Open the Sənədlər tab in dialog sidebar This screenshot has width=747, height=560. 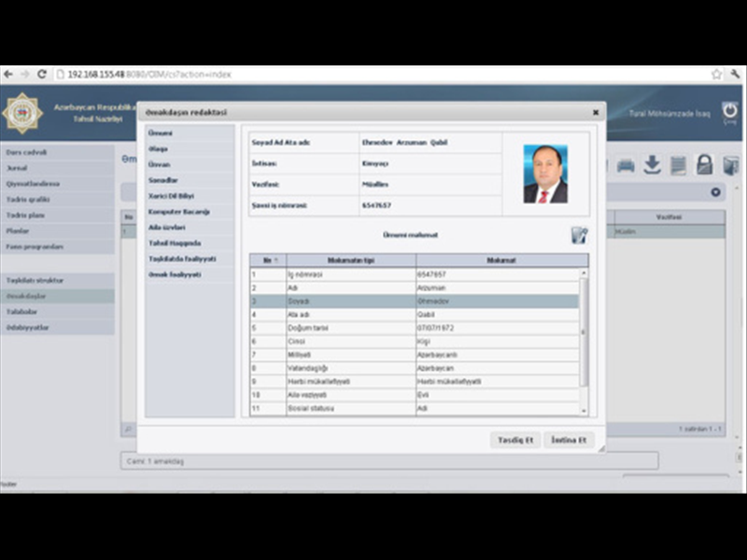click(164, 179)
